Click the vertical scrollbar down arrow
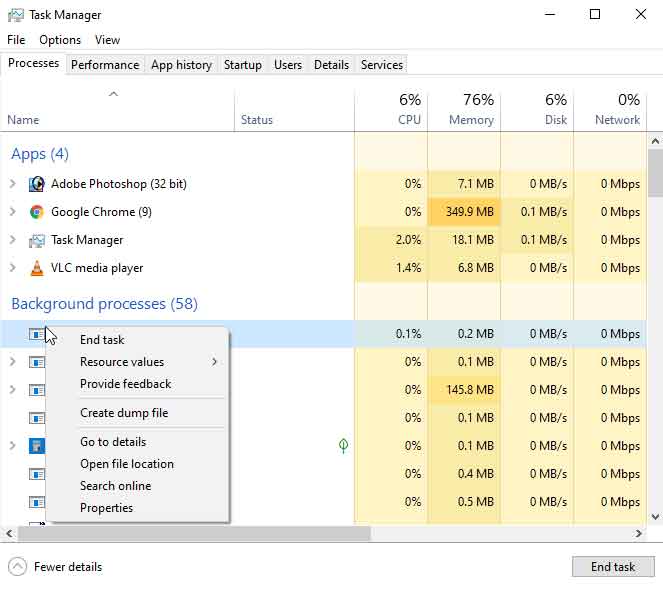 pyautogui.click(x=655, y=517)
